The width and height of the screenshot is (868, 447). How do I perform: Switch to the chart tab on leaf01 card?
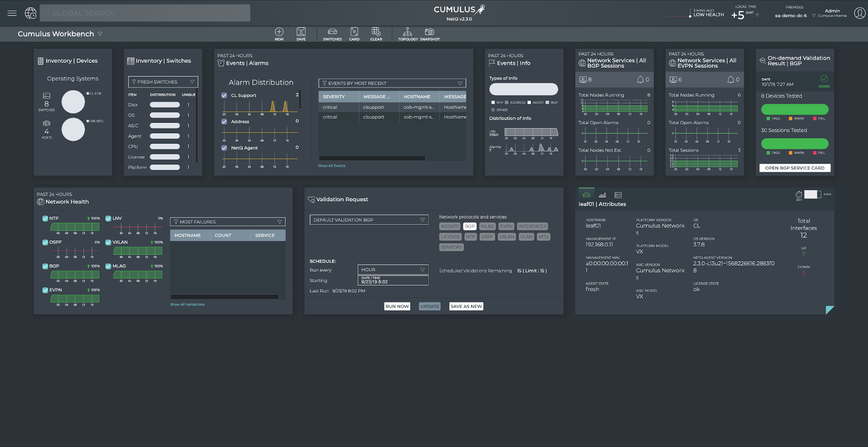pyautogui.click(x=603, y=195)
